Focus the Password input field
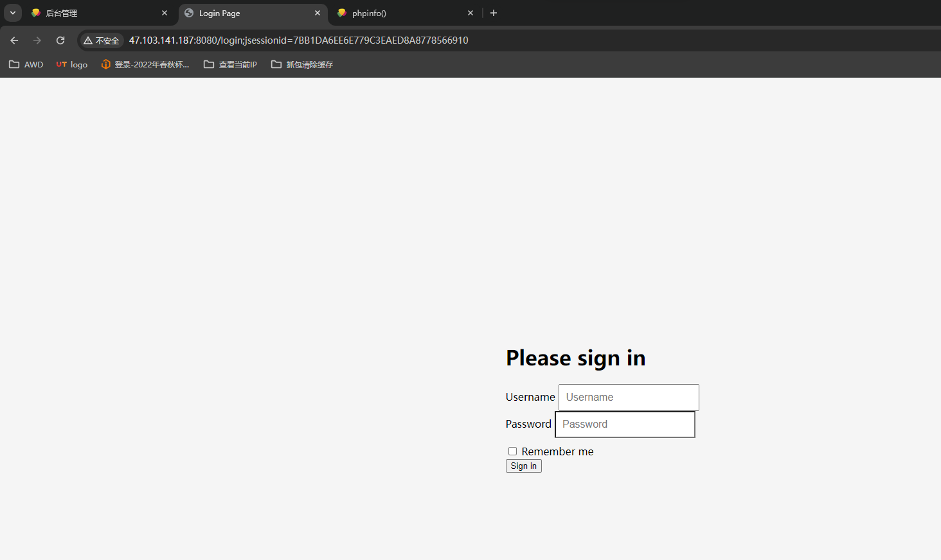 coord(625,424)
